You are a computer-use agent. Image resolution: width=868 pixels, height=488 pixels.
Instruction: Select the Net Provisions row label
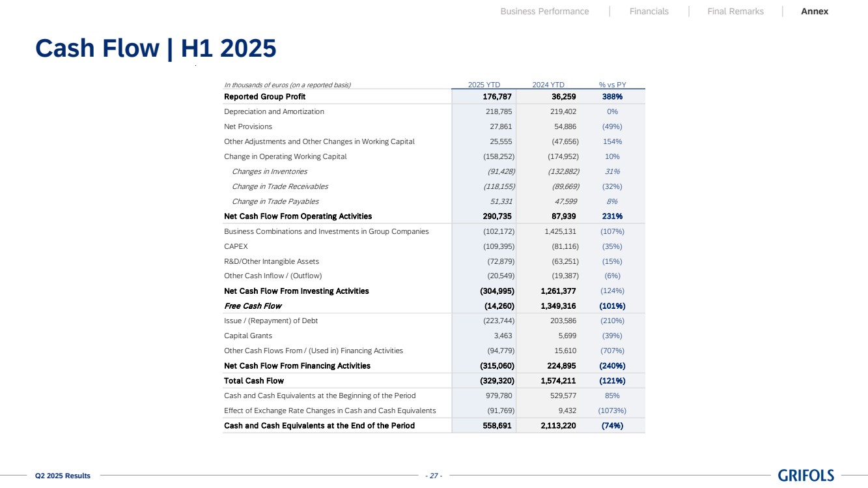coord(248,127)
